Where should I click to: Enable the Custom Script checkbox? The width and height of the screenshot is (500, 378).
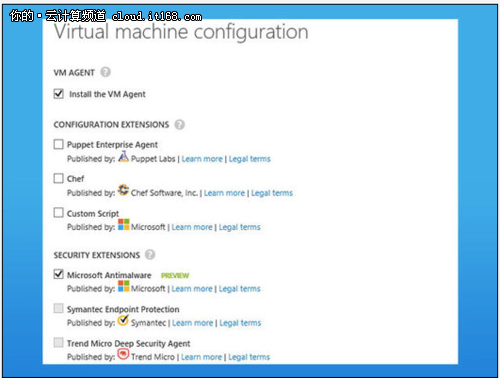click(58, 213)
